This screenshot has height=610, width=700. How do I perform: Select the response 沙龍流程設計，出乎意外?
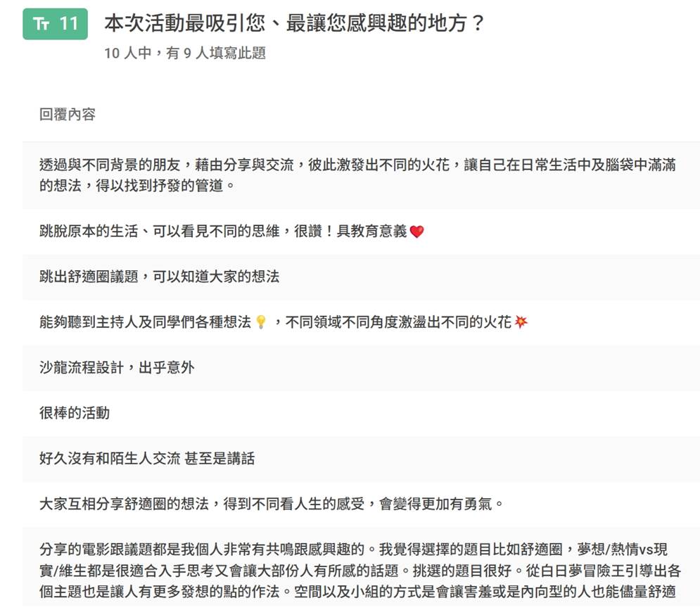116,367
